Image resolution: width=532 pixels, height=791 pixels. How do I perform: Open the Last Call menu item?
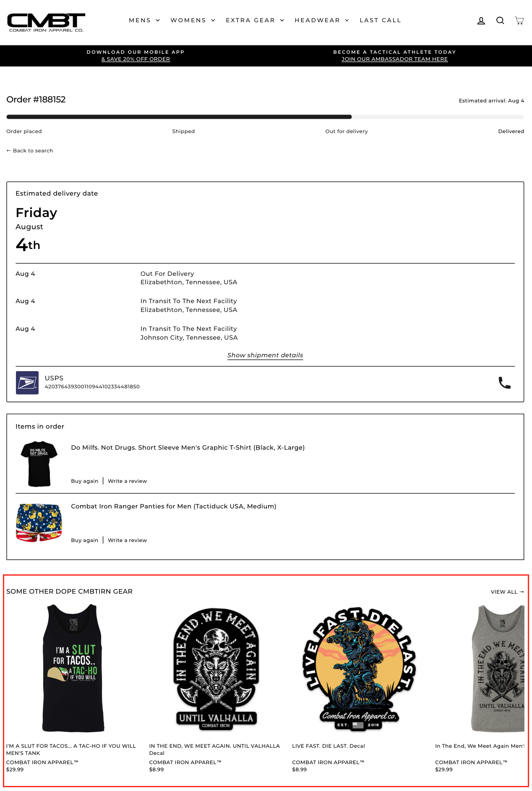[x=380, y=20]
